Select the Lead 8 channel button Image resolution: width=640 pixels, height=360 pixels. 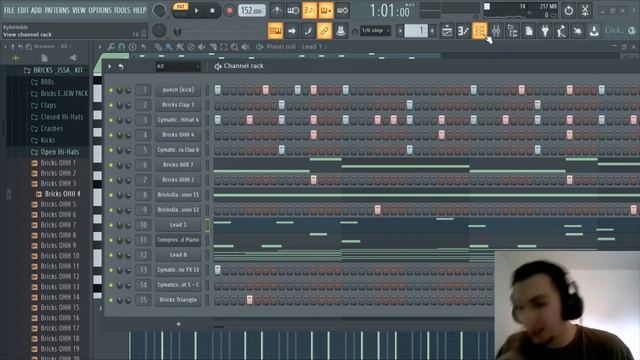(178, 255)
